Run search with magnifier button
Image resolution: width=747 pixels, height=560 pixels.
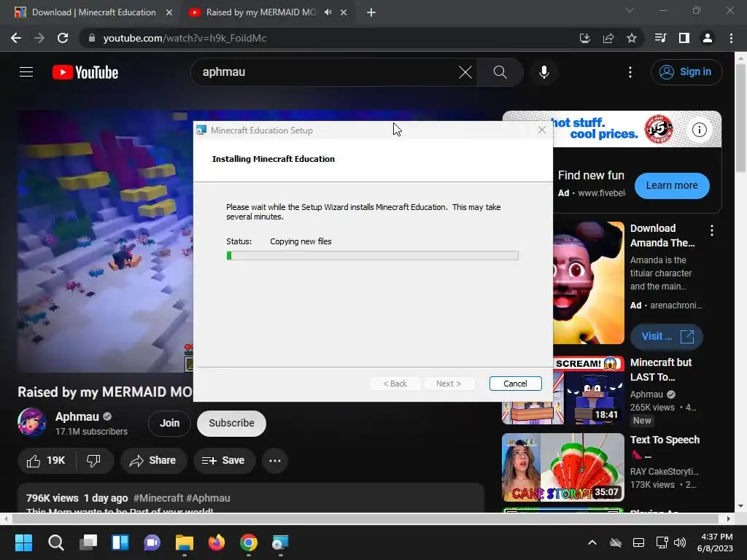500,72
